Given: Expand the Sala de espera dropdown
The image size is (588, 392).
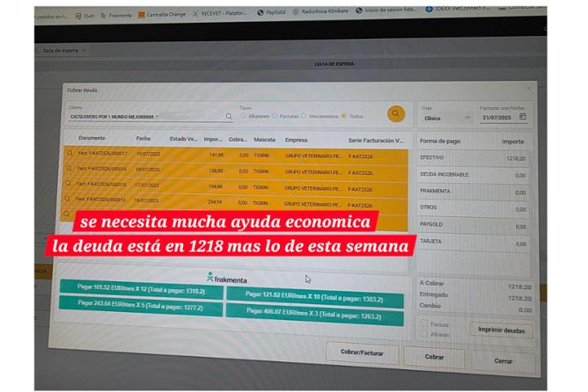Looking at the screenshot, I should 83,51.
